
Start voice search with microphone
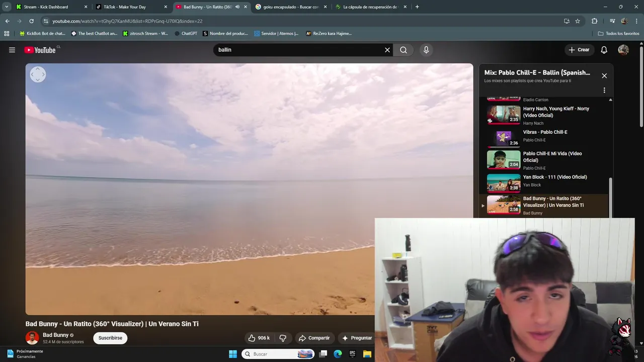click(x=426, y=50)
